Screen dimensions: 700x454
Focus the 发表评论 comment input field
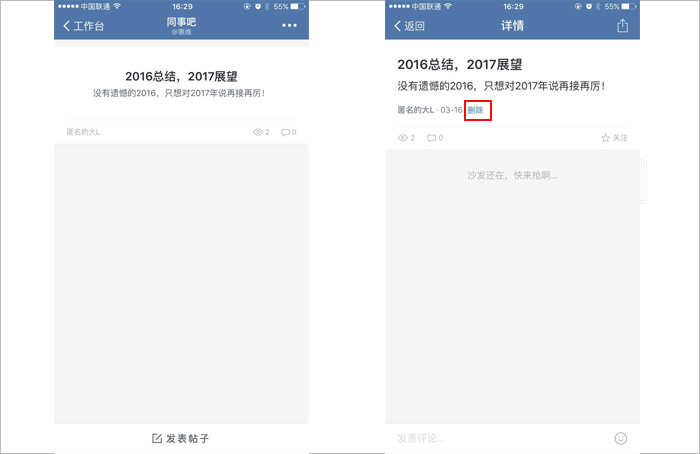tap(499, 438)
